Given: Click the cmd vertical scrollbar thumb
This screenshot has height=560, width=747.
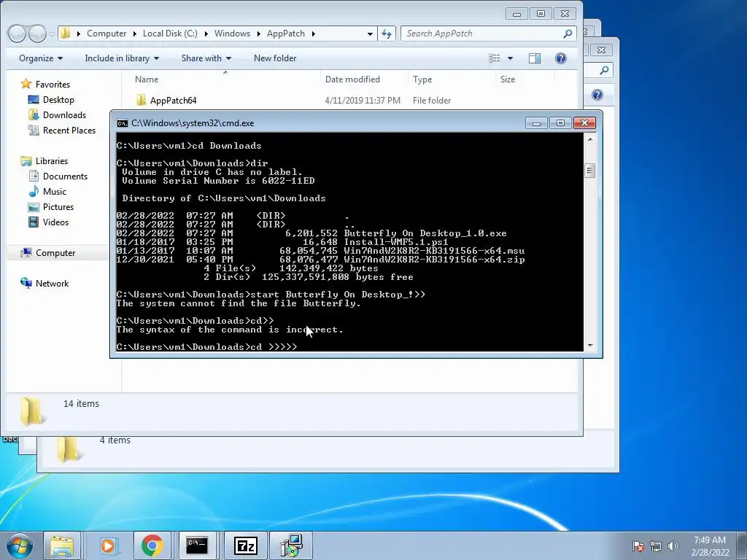Looking at the screenshot, I should coord(590,171).
